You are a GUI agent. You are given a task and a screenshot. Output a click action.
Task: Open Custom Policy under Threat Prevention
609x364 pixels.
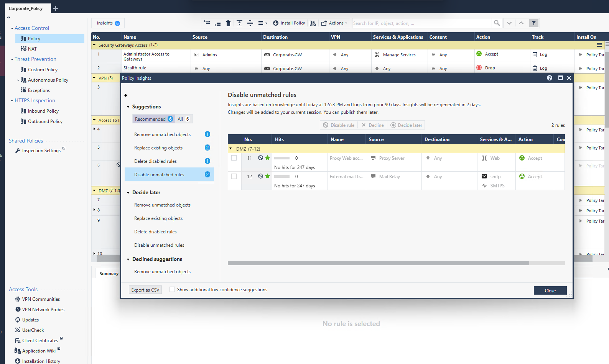click(39, 69)
